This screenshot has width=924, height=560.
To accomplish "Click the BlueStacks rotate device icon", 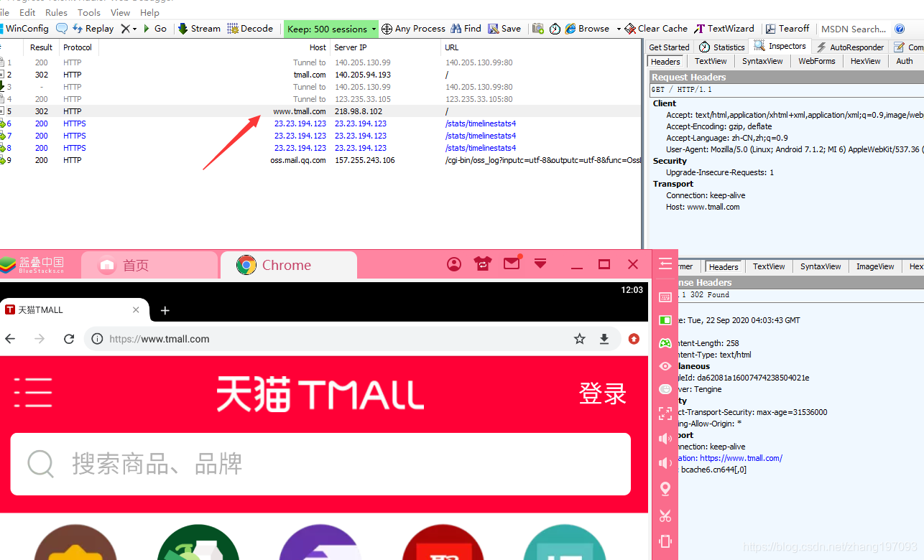I will (665, 541).
